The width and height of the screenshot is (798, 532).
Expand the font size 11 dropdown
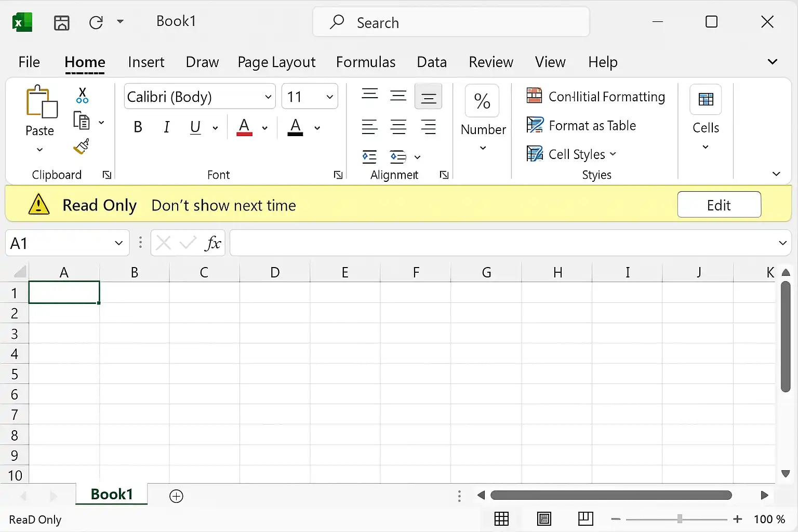coord(310,97)
